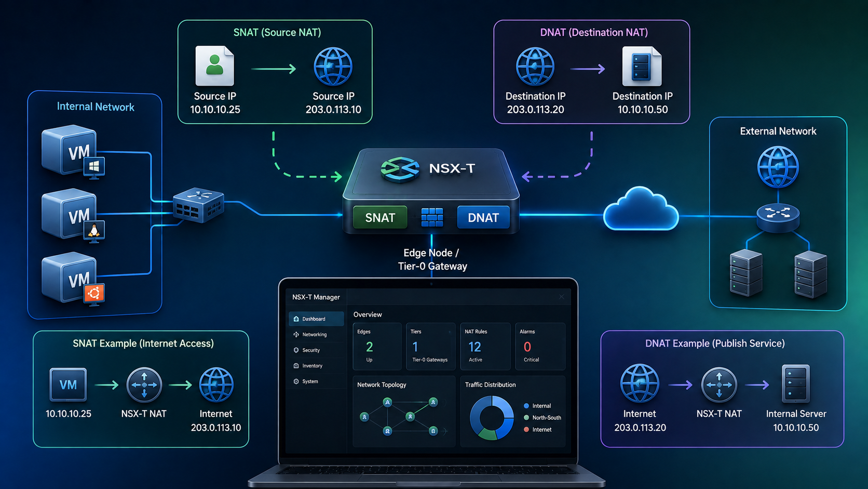Open the System menu item
Image resolution: width=868 pixels, height=489 pixels.
coord(316,381)
